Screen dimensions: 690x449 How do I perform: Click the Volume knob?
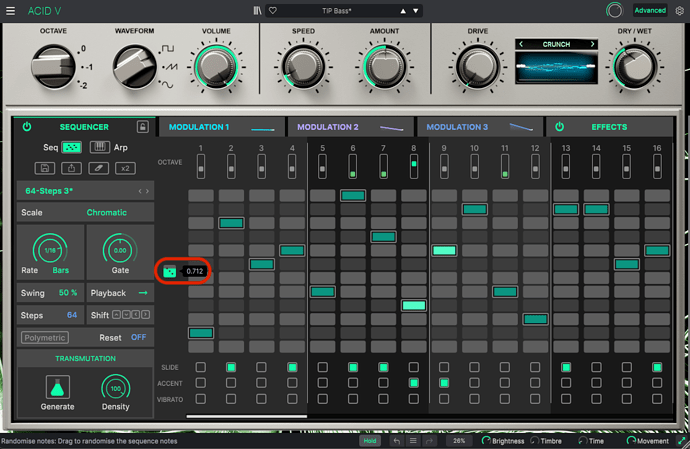pos(216,67)
